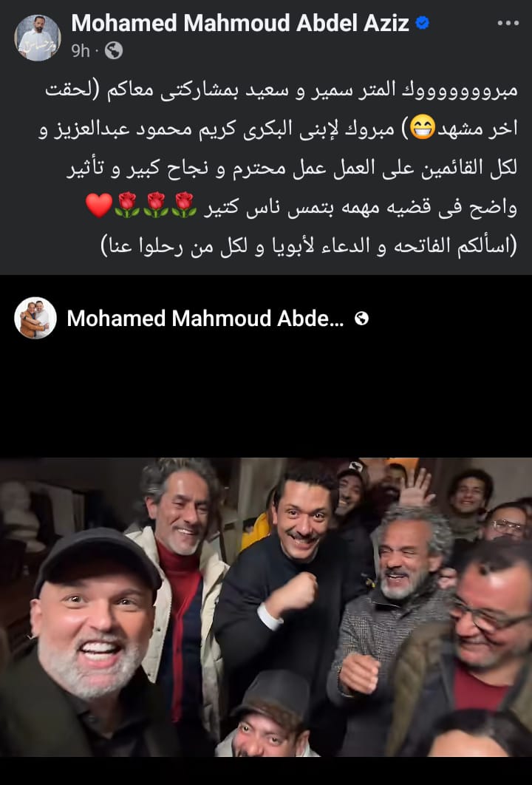The height and width of the screenshot is (785, 532).
Task: Click the blue verified badge
Action: (423, 23)
